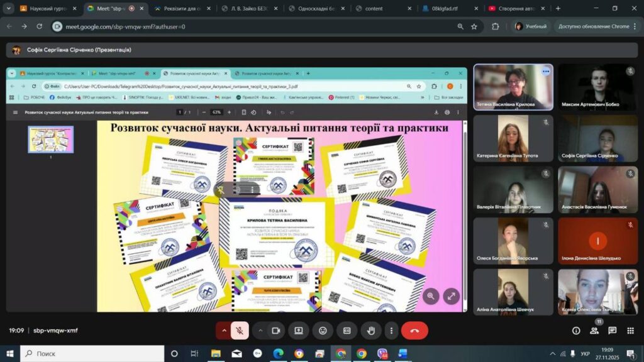
Task: Open the activities panel icon
Action: pyautogui.click(x=630, y=331)
